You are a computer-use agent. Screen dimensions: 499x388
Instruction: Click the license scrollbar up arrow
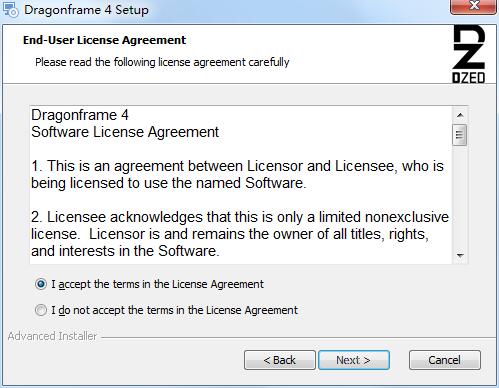(460, 115)
